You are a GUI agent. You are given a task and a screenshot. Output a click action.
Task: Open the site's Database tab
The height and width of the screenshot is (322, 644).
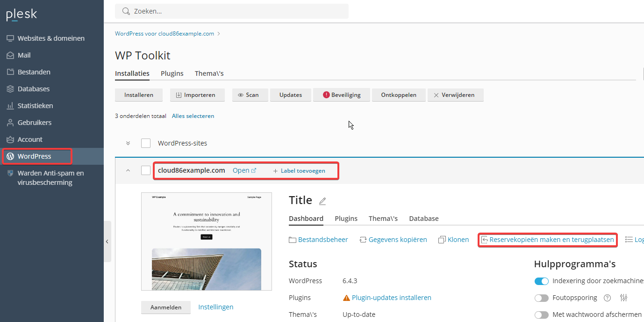(x=424, y=219)
